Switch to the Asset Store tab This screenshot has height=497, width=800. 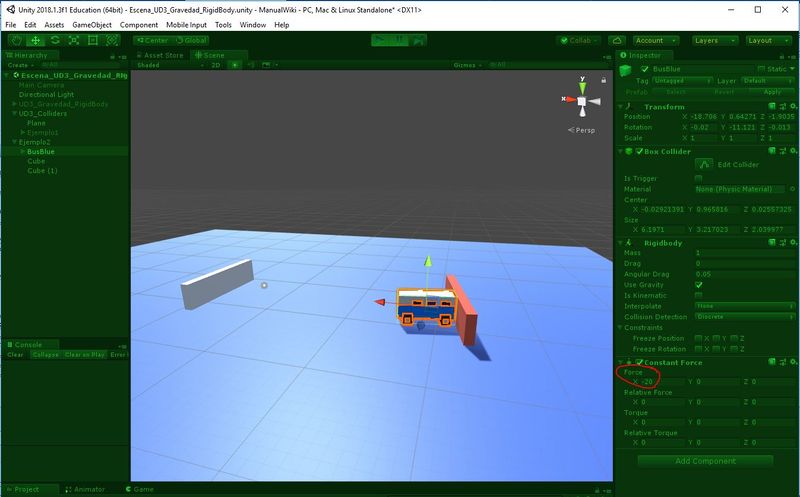click(160, 55)
